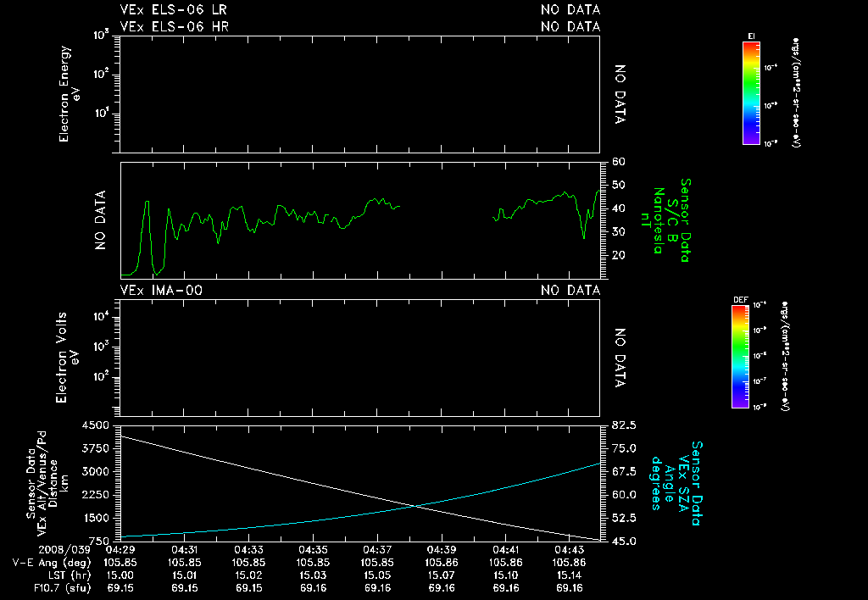Click the LST value 15.05

pos(377,575)
